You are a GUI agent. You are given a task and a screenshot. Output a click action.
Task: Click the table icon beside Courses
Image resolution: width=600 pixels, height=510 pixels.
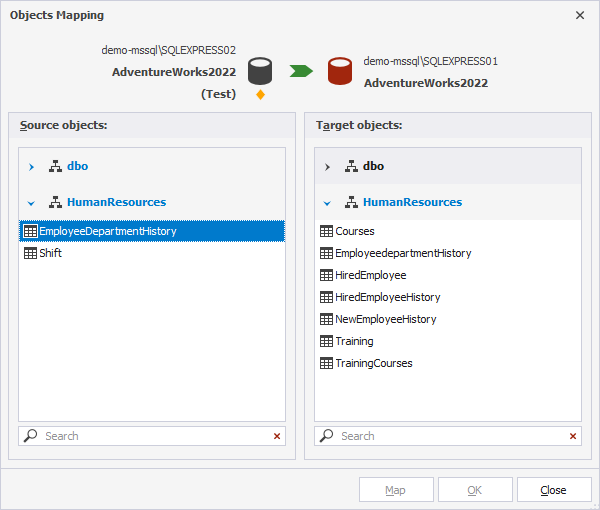click(326, 231)
